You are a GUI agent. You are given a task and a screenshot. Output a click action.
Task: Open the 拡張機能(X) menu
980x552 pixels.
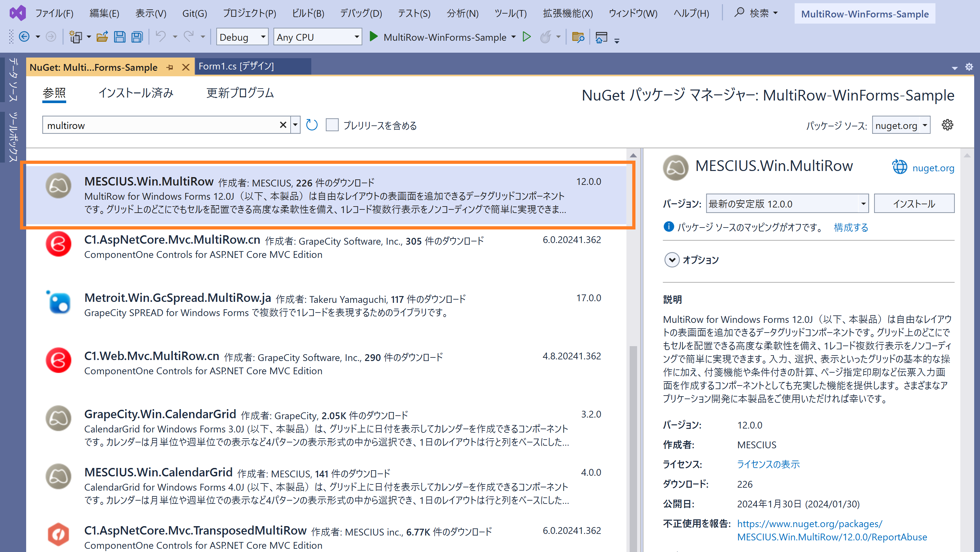568,13
